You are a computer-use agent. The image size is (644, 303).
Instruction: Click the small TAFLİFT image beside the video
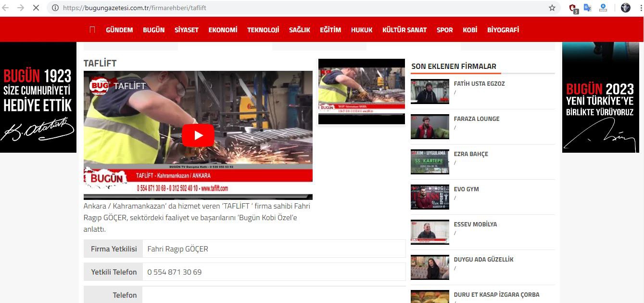pyautogui.click(x=362, y=92)
